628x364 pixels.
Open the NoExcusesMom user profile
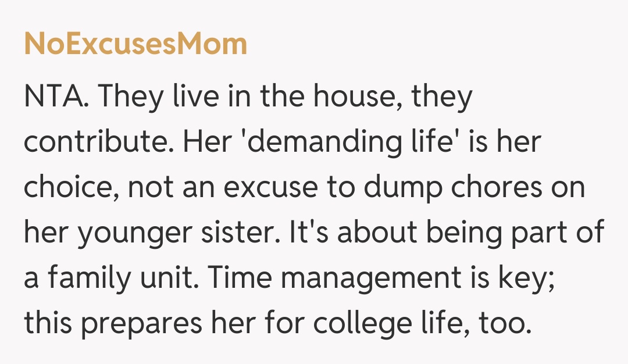point(135,44)
